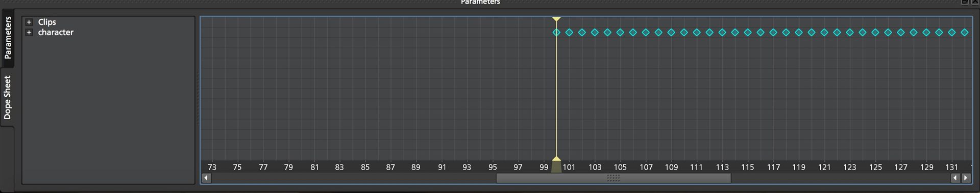
Task: Click ruler label 107
Action: click(x=646, y=167)
